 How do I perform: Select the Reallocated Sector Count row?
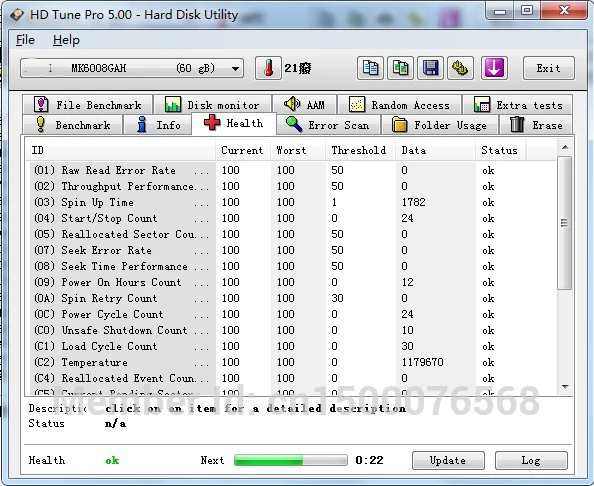point(292,234)
